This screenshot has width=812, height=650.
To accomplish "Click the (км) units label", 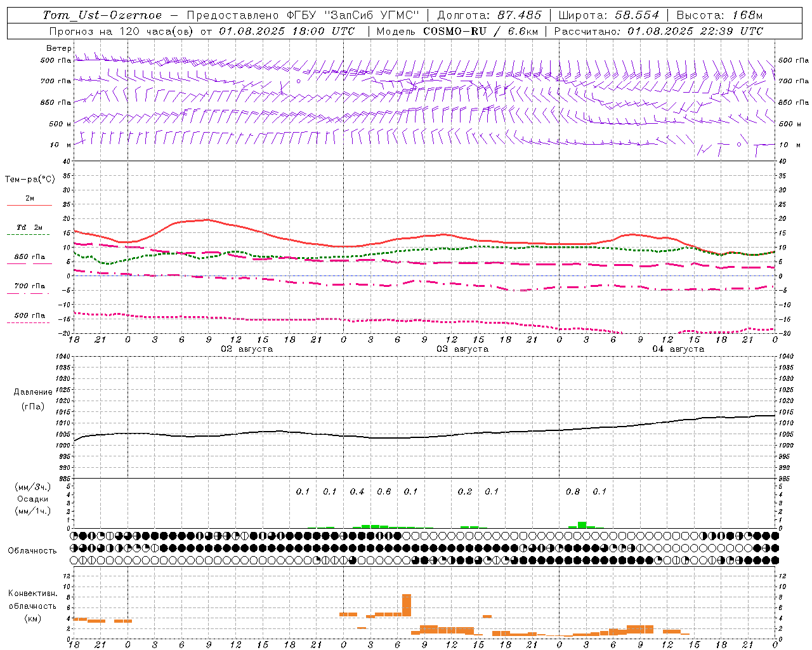I will (x=33, y=618).
